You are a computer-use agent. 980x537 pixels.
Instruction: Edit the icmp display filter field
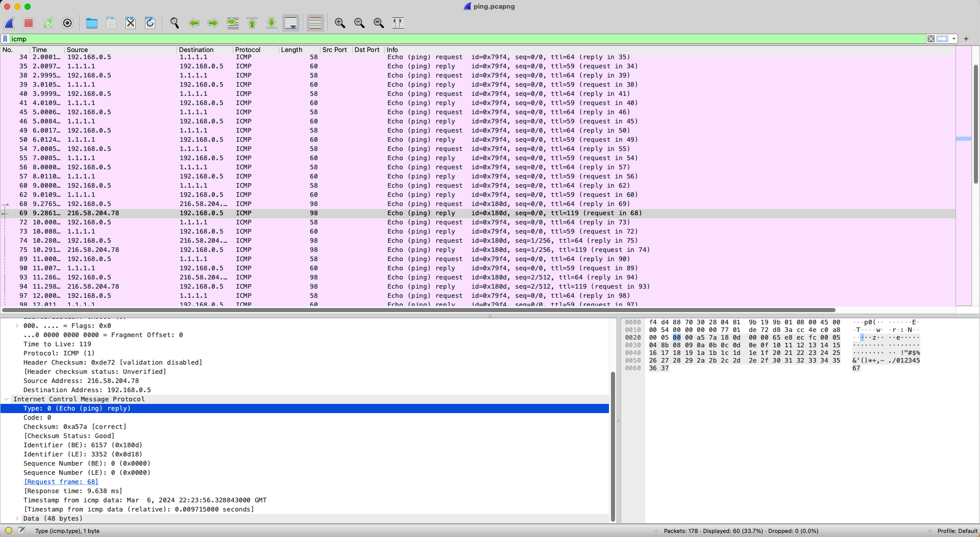(x=468, y=39)
